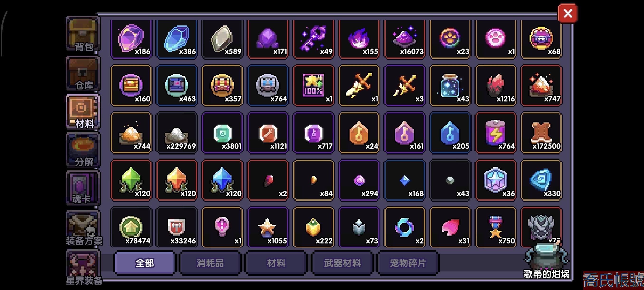Open the 仓库 warehouse panel
This screenshot has height=290, width=644.
click(x=83, y=73)
